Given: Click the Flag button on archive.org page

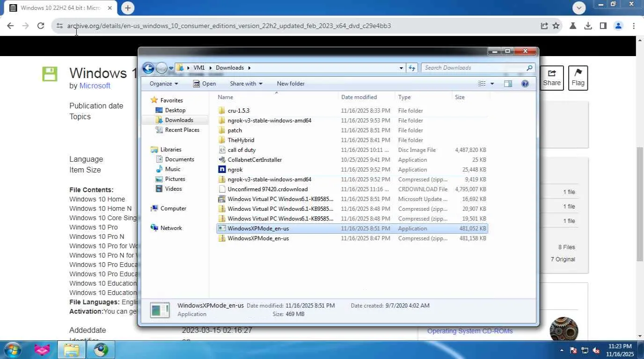Looking at the screenshot, I should pyautogui.click(x=578, y=78).
